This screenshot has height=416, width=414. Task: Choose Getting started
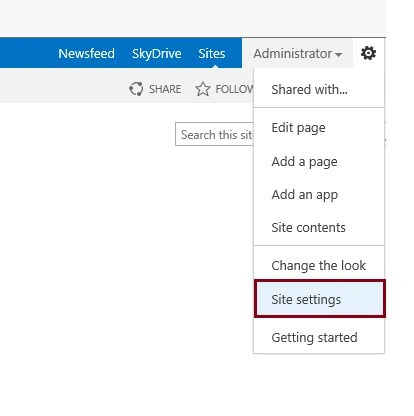pos(319,337)
